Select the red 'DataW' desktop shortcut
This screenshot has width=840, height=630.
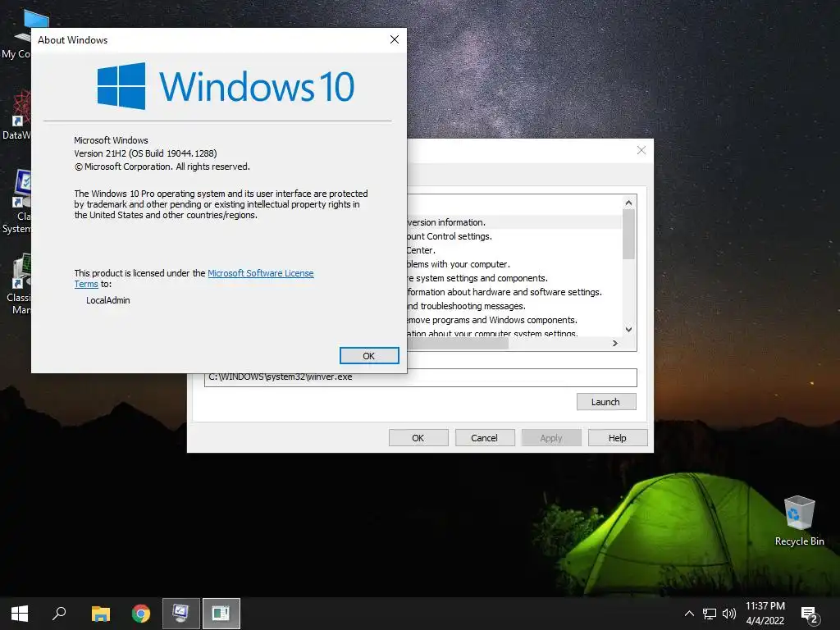tap(16, 115)
